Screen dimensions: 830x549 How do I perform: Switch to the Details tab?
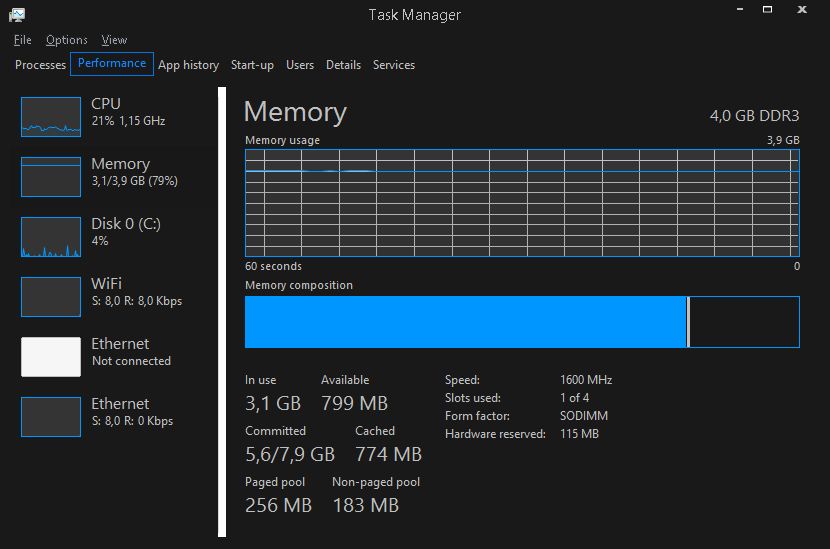(344, 65)
